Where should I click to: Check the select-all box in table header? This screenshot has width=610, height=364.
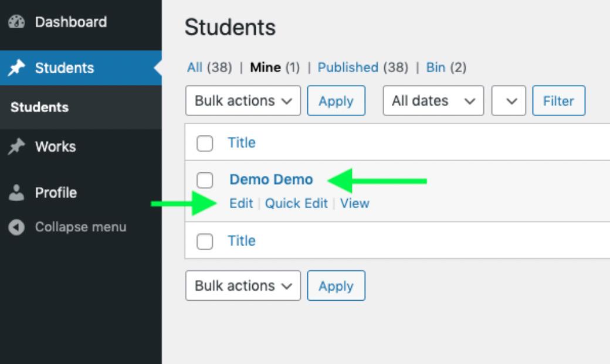click(204, 143)
